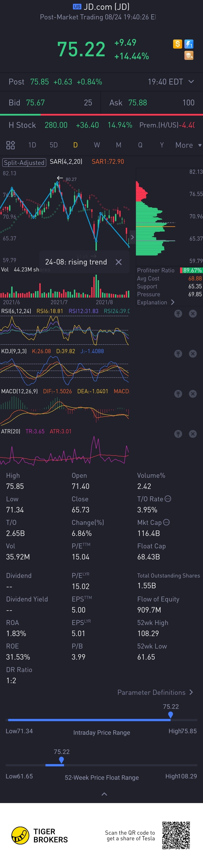Remove the MACD indicator panel
The height and width of the screenshot is (868, 203).
pos(192,394)
